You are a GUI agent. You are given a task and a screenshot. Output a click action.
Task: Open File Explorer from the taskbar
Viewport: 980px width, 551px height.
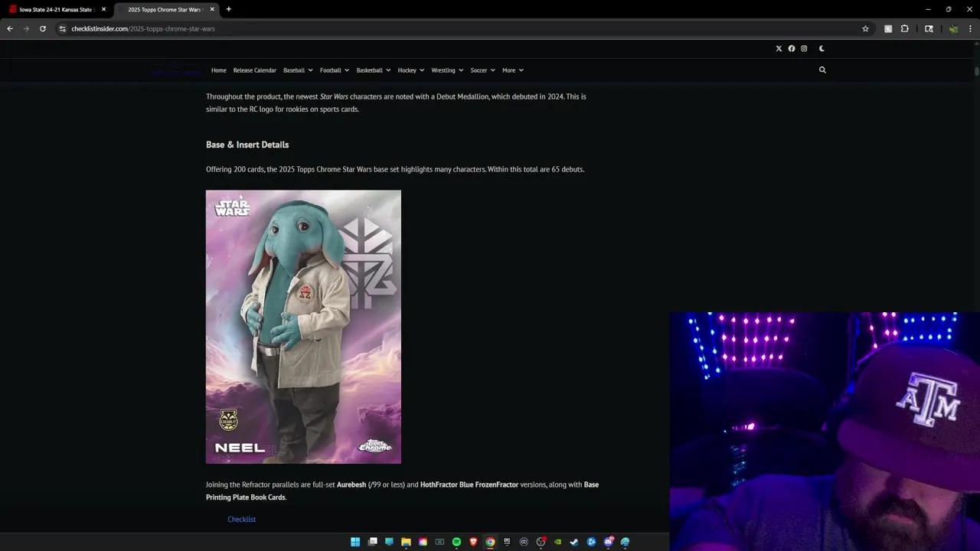tap(406, 542)
